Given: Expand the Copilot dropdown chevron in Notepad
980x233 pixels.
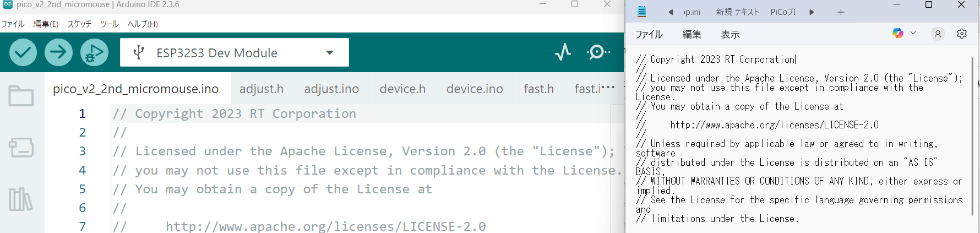Looking at the screenshot, I should [x=913, y=33].
